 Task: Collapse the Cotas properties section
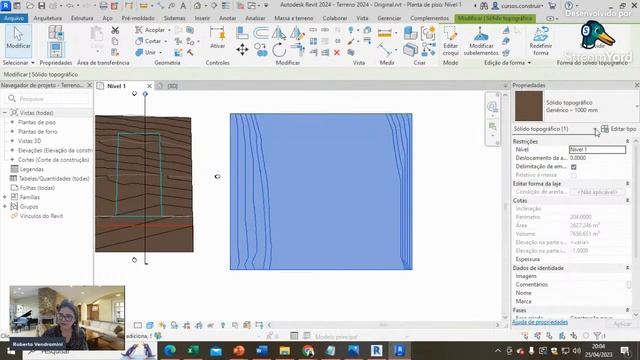click(x=627, y=200)
